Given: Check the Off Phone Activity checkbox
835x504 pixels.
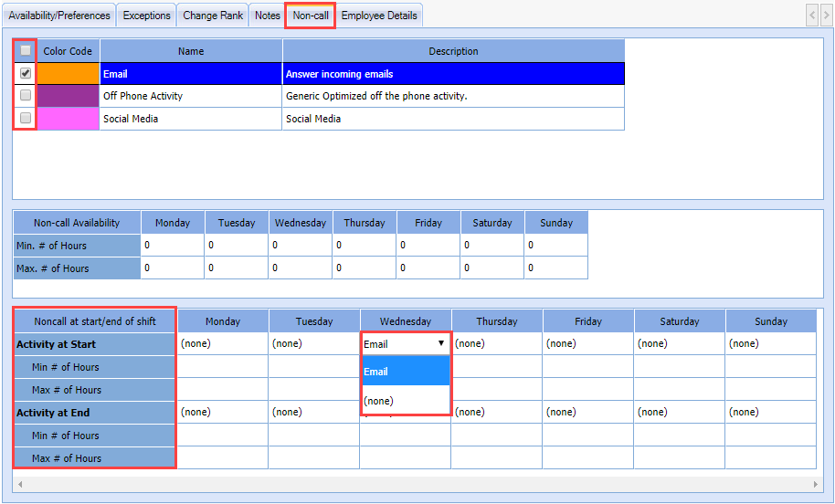Looking at the screenshot, I should point(26,96).
